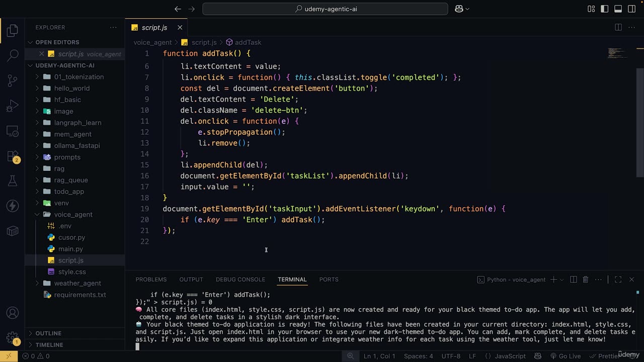Viewport: 644px width, 362px height.
Task: Open the Copilot chat icon in title bar
Action: [x=462, y=9]
